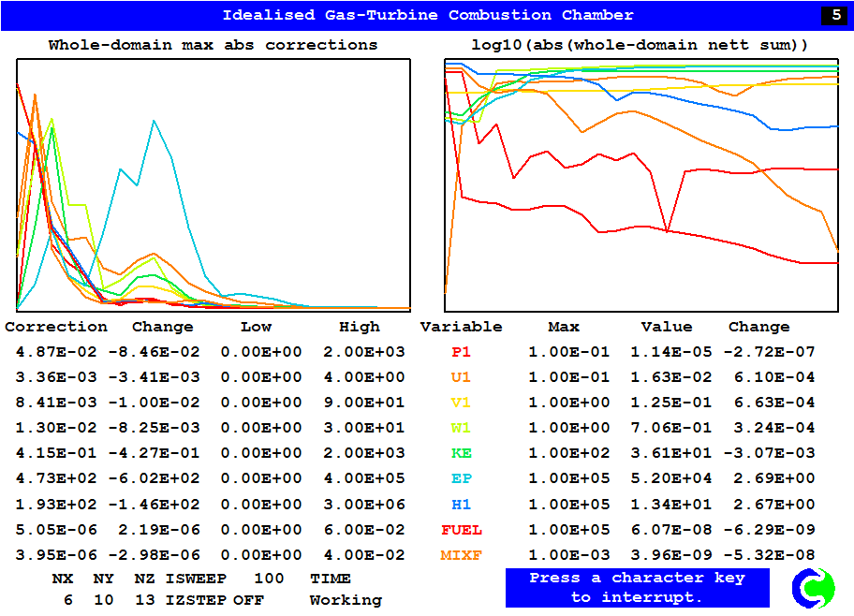Click the number 5 box in title bar
The width and height of the screenshot is (854, 616).
835,15
